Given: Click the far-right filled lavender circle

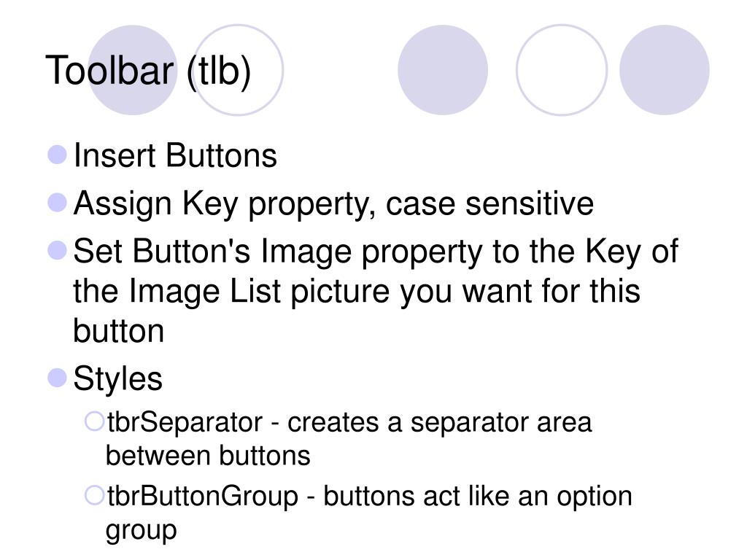Looking at the screenshot, I should tap(664, 70).
